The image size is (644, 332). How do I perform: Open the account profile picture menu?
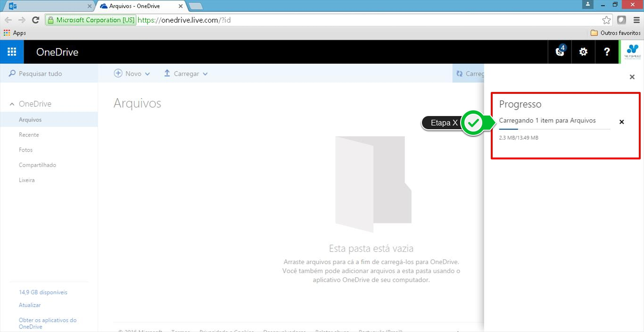pyautogui.click(x=632, y=52)
